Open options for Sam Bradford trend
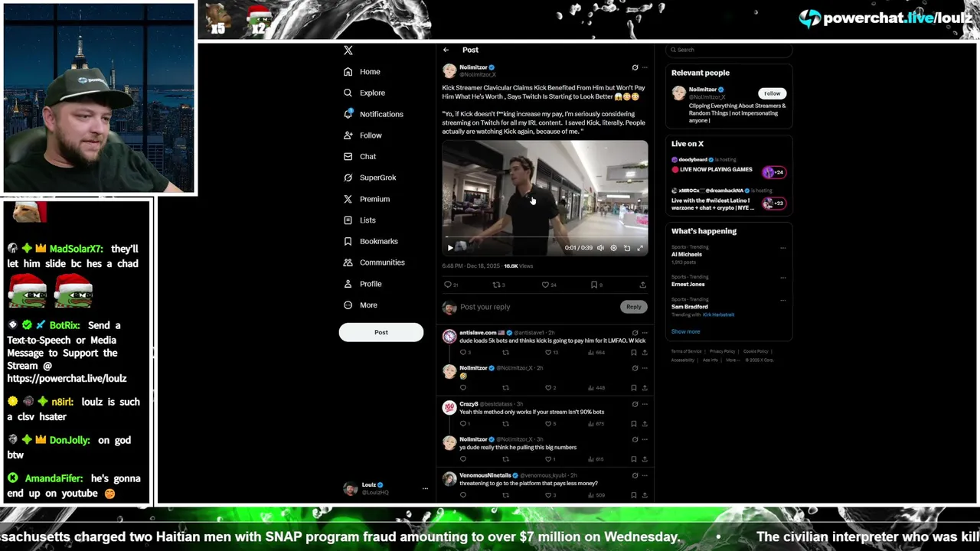The image size is (980, 551). point(782,300)
